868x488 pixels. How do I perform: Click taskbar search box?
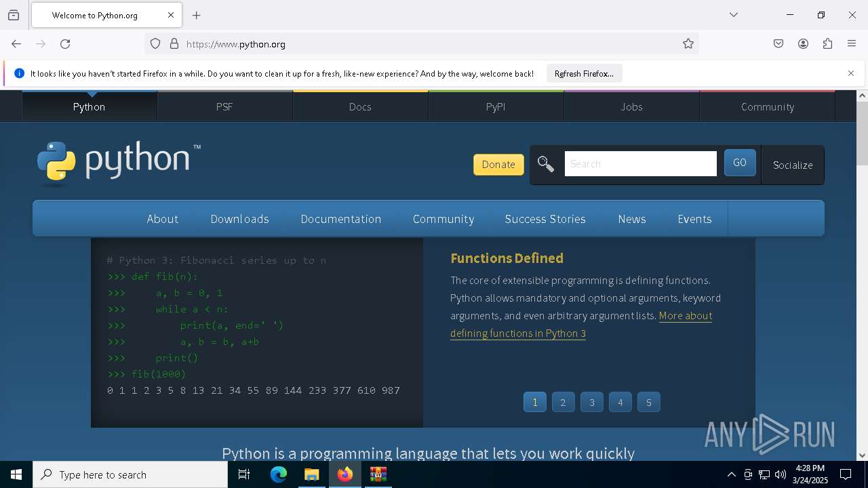tap(130, 474)
